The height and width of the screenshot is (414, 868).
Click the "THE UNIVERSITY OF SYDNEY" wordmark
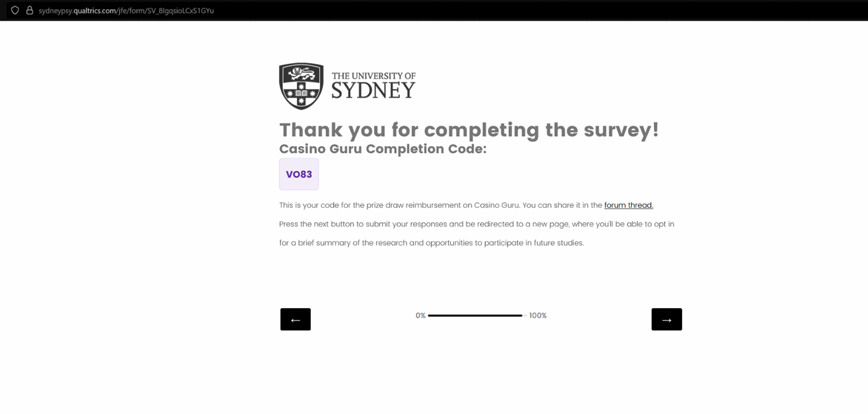pos(373,86)
